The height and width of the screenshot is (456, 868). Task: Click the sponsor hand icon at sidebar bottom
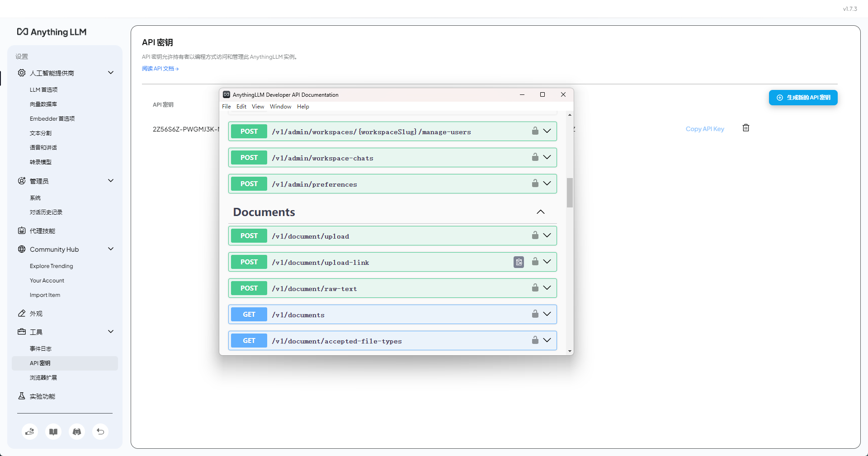pos(29,432)
